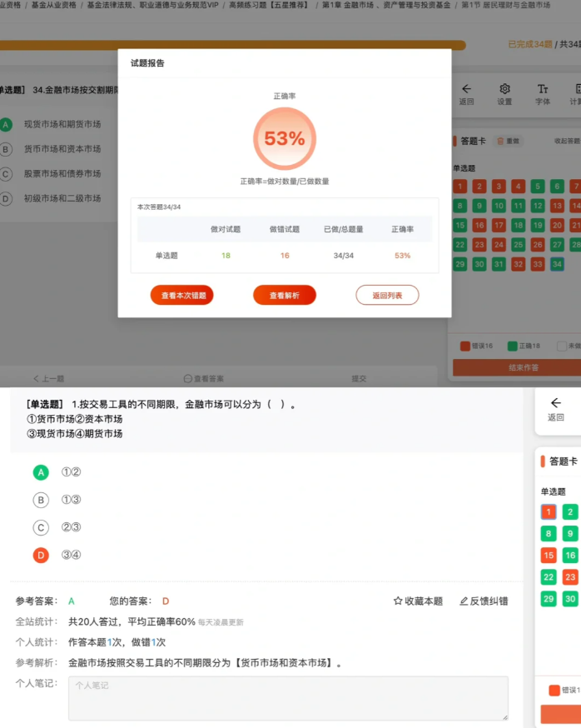Jump to question 15 in lower answer card
Image resolution: width=581 pixels, height=728 pixels.
point(549,556)
